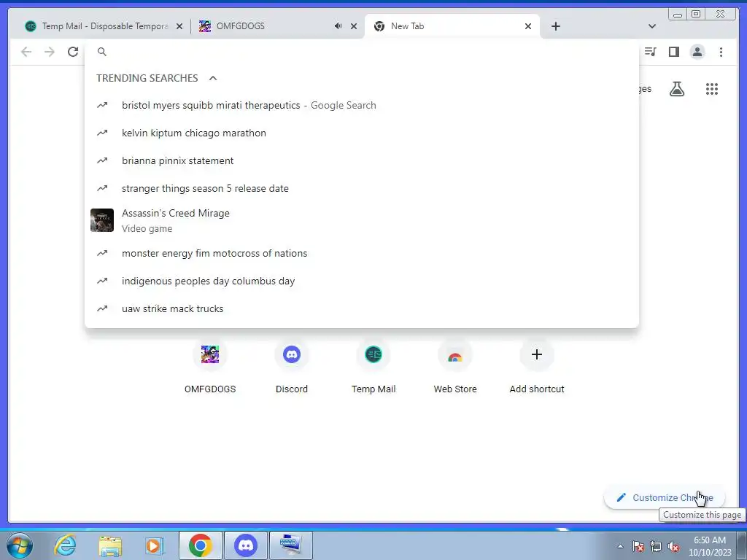Image resolution: width=747 pixels, height=560 pixels.
Task: Mute the OMFGDOGS tab audio icon
Action: tap(338, 26)
